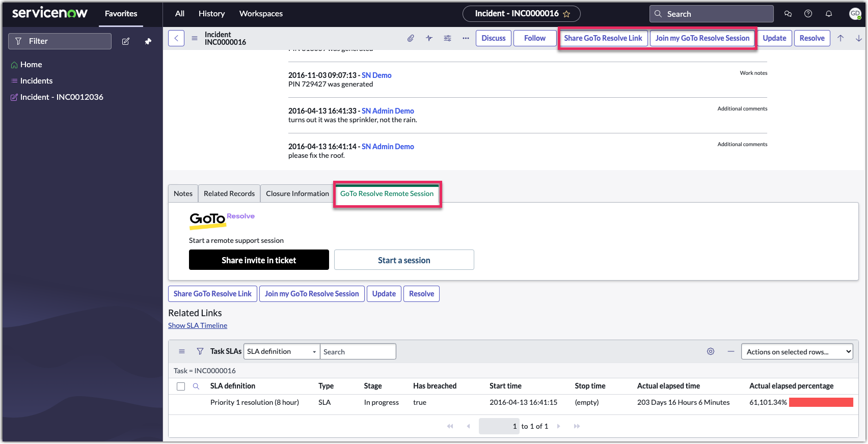Open Task SLAs list menu icon
868x444 pixels.
click(182, 351)
